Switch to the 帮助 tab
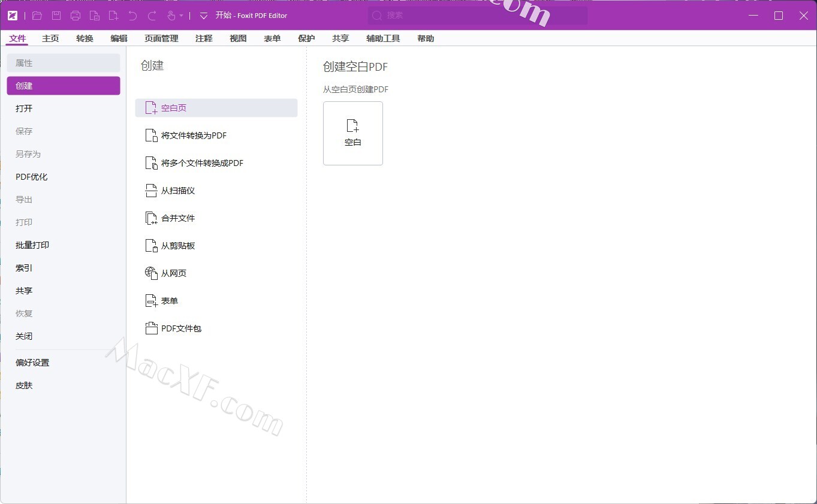Viewport: 817px width, 504px height. click(426, 38)
